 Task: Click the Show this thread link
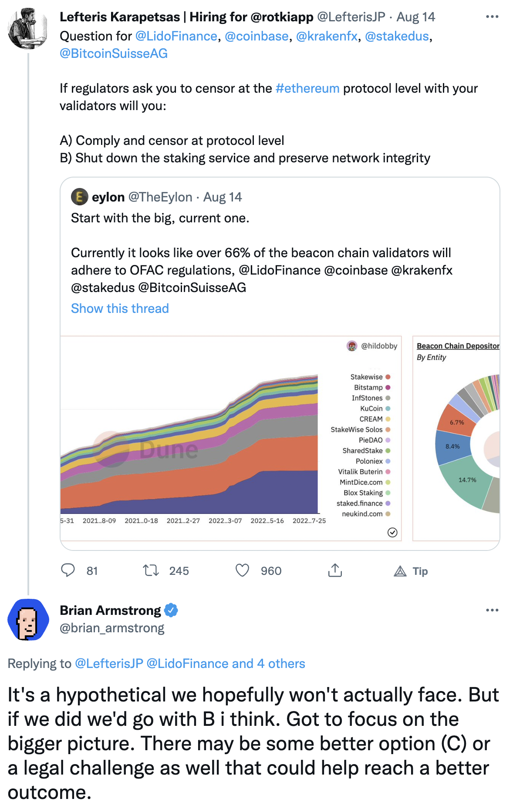click(x=120, y=309)
